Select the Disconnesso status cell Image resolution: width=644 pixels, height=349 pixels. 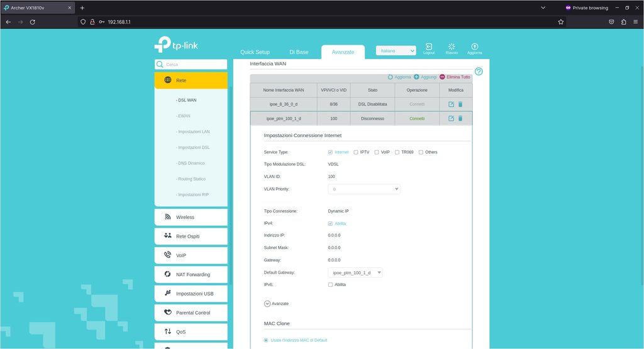point(372,119)
